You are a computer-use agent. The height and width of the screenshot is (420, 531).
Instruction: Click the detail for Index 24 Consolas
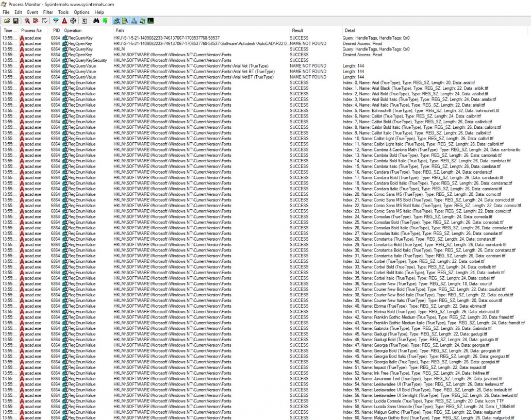pos(418,216)
